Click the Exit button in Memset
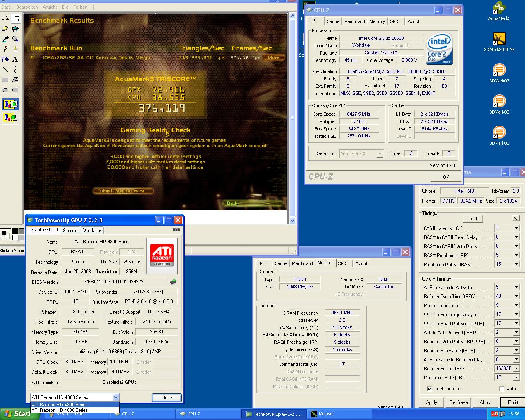 [x=513, y=402]
